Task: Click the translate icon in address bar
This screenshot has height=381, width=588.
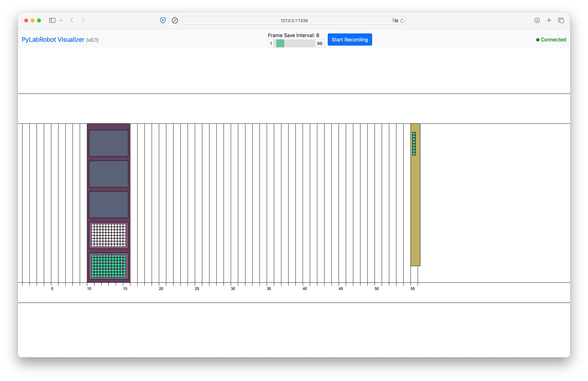Action: 395,20
